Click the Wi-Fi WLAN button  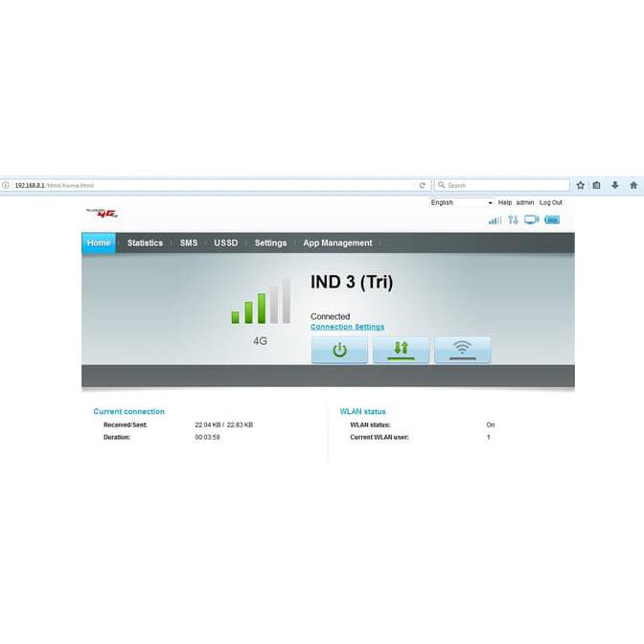click(x=463, y=350)
